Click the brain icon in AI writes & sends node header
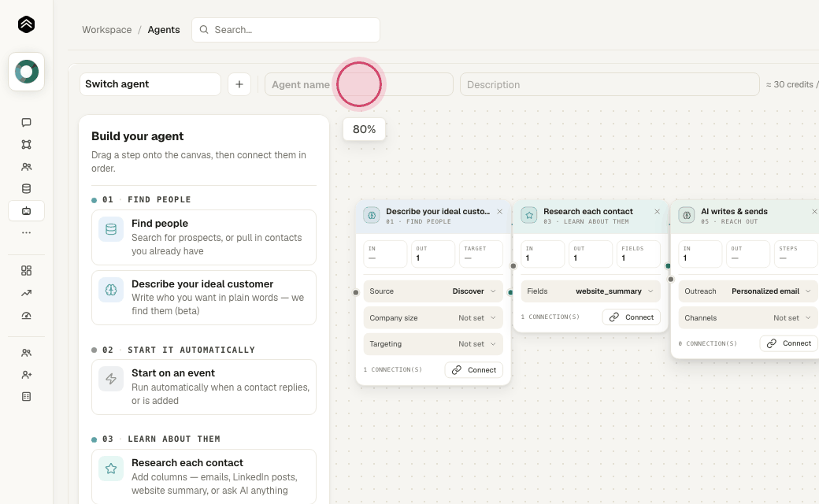The height and width of the screenshot is (504, 819). coord(687,215)
